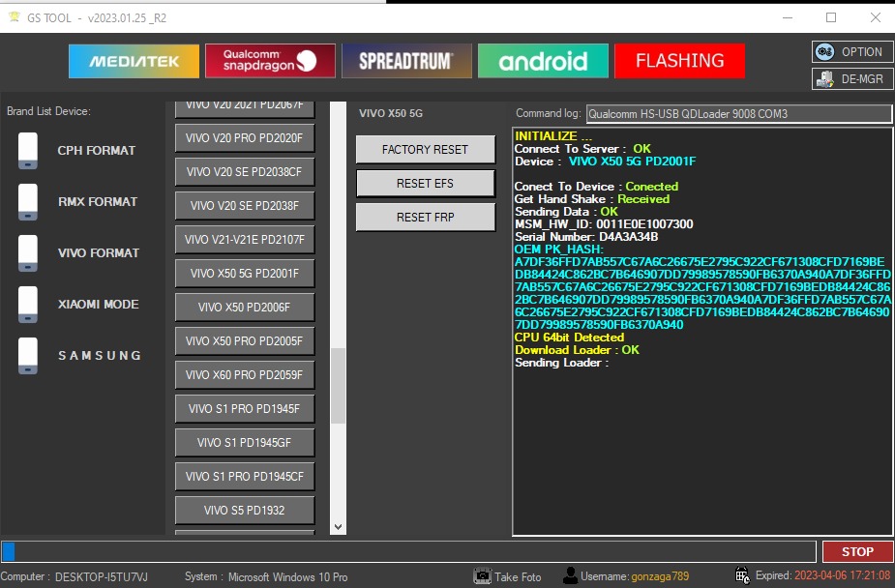895x588 pixels.
Task: Select VIVO X50 PRO PD2005F model
Action: [x=244, y=341]
